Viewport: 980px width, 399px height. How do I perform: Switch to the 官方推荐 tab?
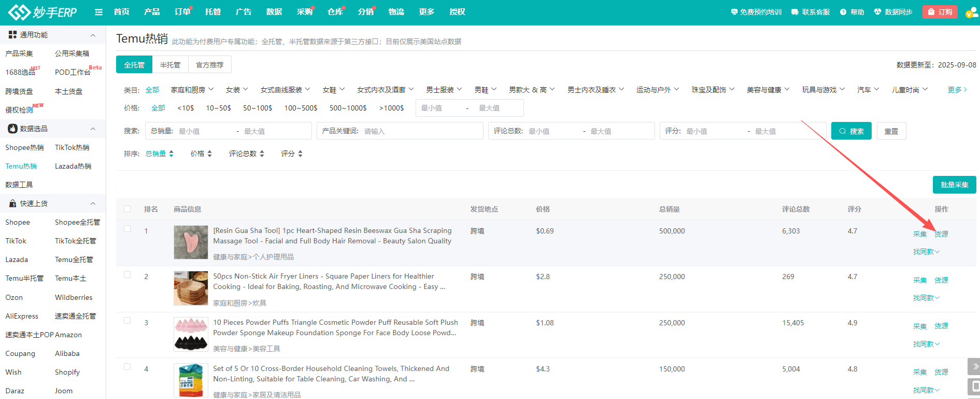pyautogui.click(x=210, y=65)
